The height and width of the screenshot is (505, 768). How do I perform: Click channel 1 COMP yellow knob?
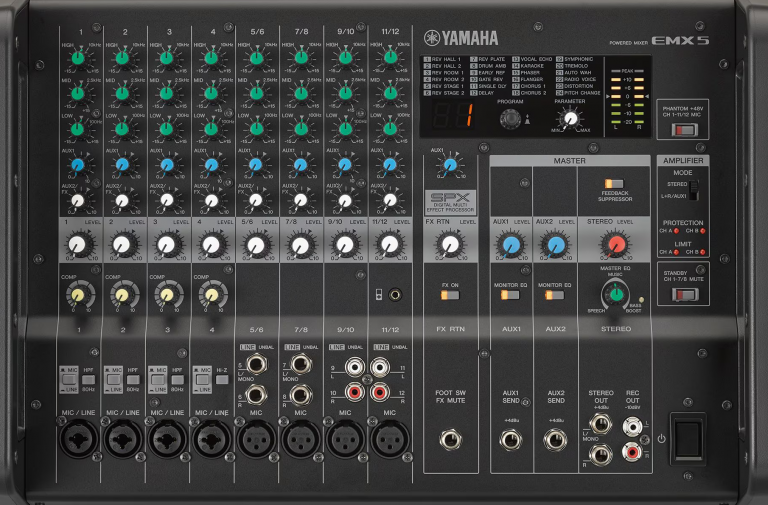pos(78,295)
